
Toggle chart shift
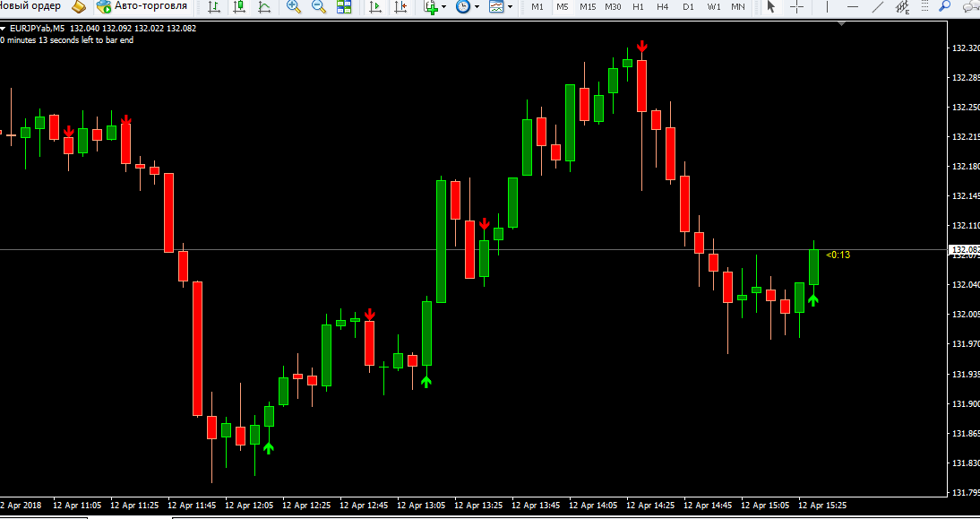400,7
